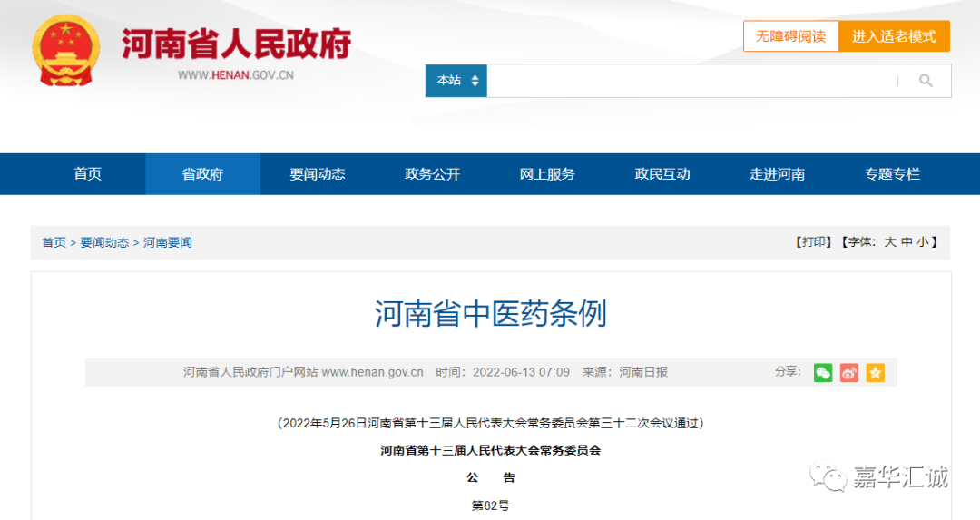Viewport: 980px width, 520px height.
Task: Select 政务公开 in the navigation bar
Action: [x=432, y=174]
